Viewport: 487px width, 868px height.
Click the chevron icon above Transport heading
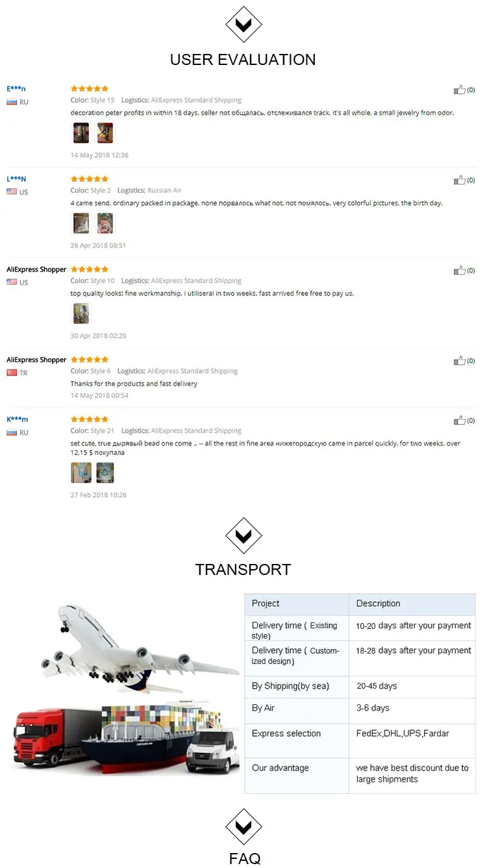point(243,535)
